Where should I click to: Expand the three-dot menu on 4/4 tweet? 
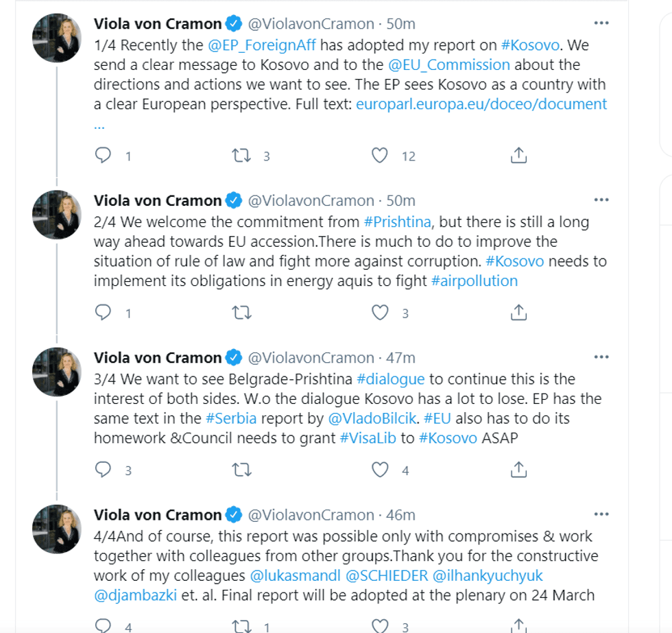coord(601,514)
